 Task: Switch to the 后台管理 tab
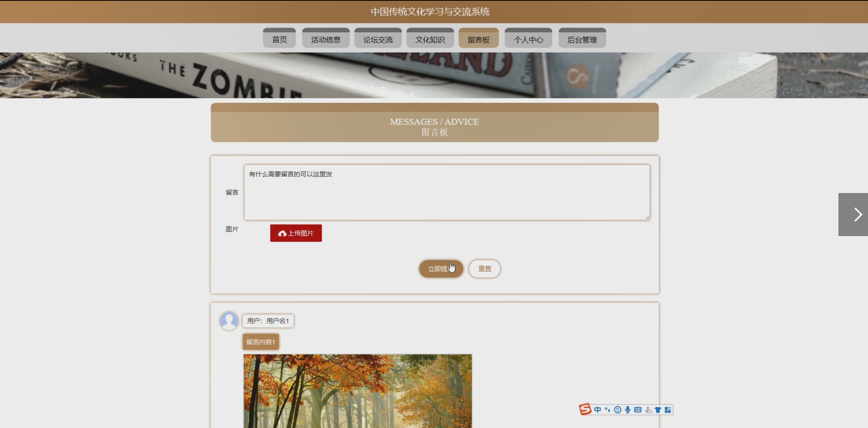[582, 39]
